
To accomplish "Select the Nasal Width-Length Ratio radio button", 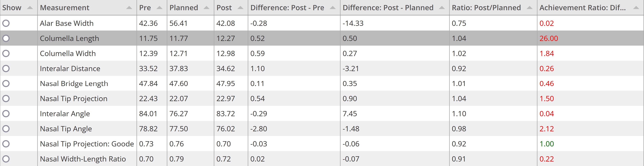I will (x=6, y=159).
